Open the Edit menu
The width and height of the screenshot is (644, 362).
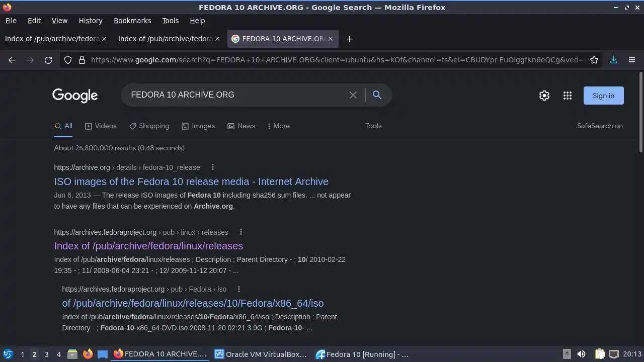coord(34,21)
